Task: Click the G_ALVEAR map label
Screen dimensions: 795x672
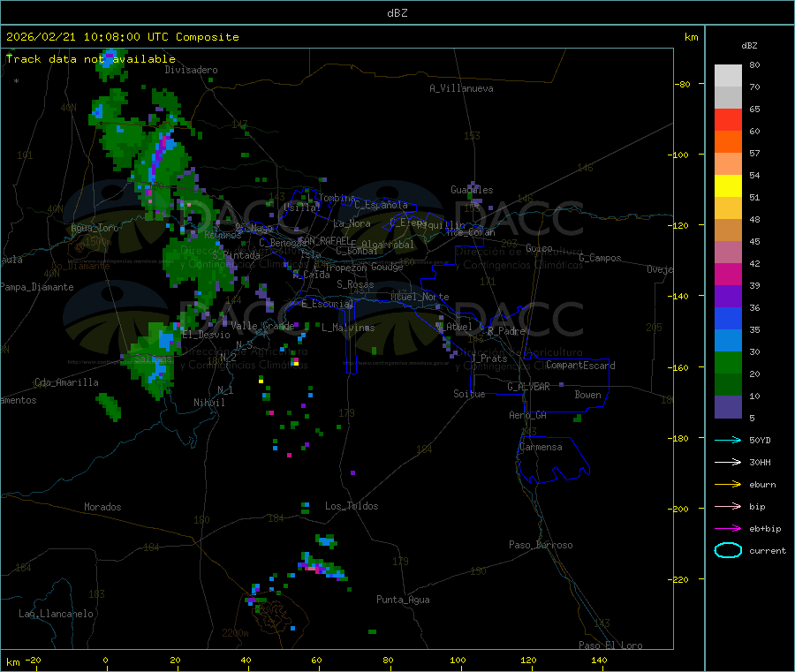Action: (x=528, y=387)
